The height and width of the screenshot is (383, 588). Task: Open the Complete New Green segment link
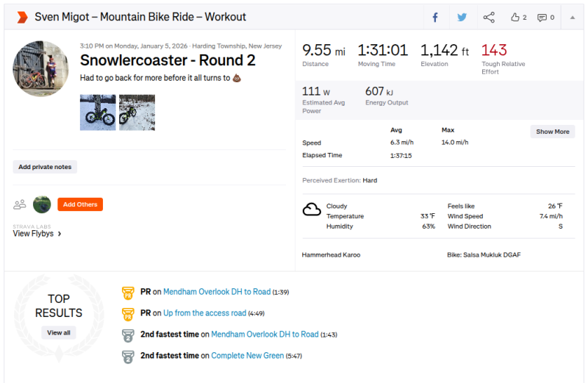point(247,356)
